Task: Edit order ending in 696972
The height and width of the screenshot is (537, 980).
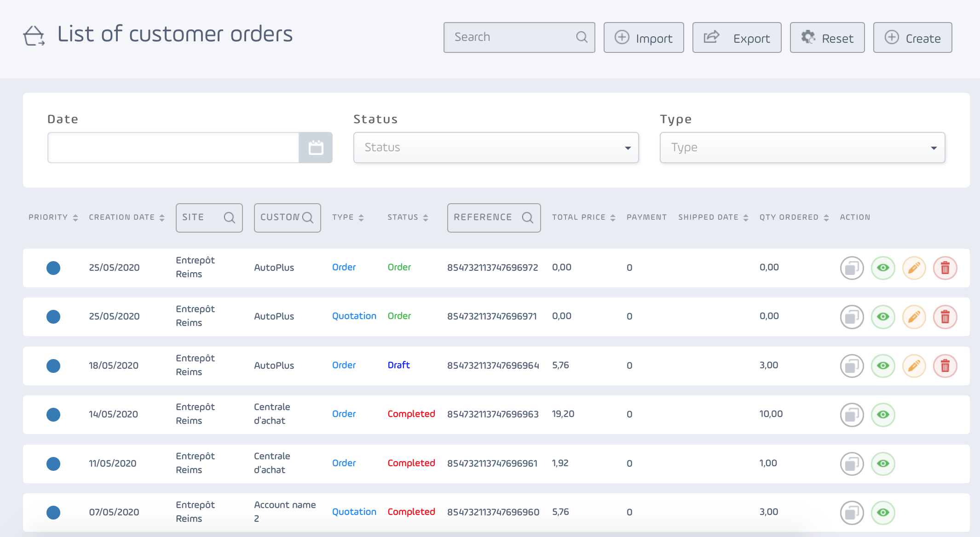Action: 914,268
